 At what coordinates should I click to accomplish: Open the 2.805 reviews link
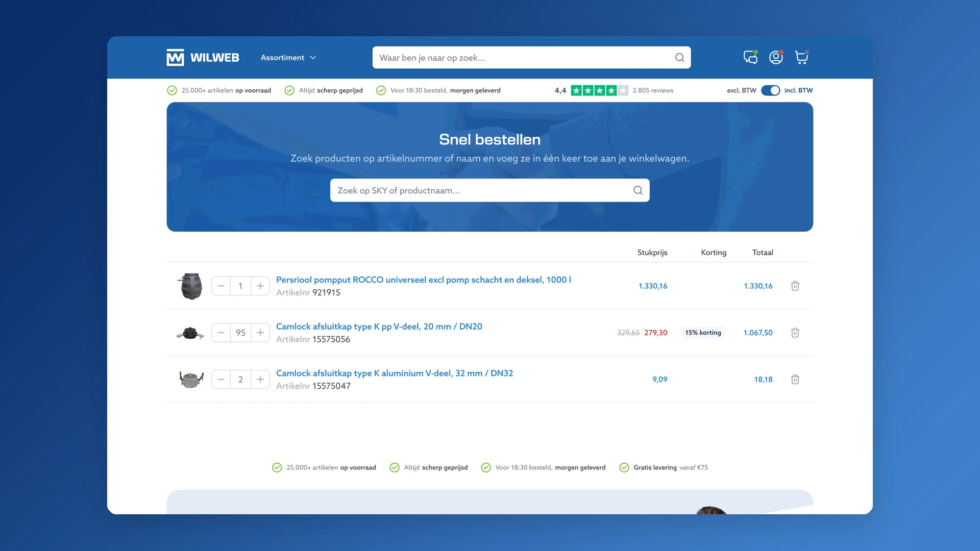653,90
